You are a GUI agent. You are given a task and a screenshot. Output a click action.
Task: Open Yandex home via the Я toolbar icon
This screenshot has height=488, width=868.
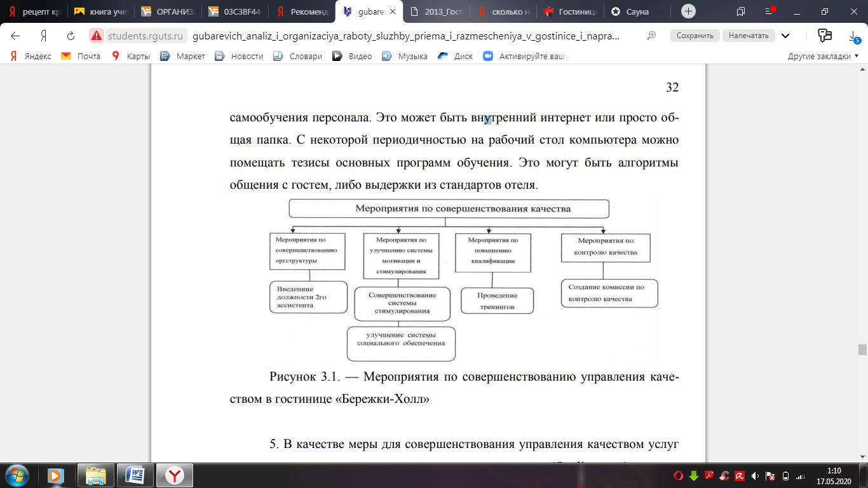[44, 36]
